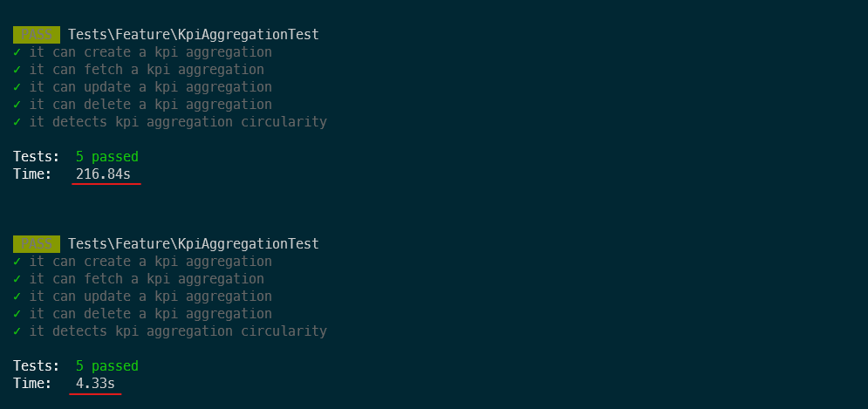
Task: Click checkmark beside lower 'it can update' line
Action: (17, 297)
